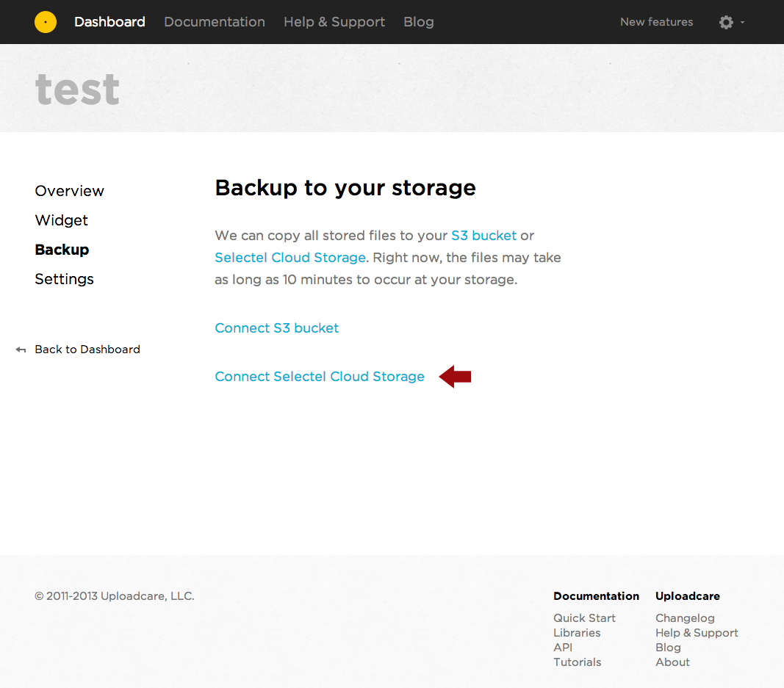The image size is (784, 688).
Task: Click Connect S3 bucket
Action: [x=277, y=328]
